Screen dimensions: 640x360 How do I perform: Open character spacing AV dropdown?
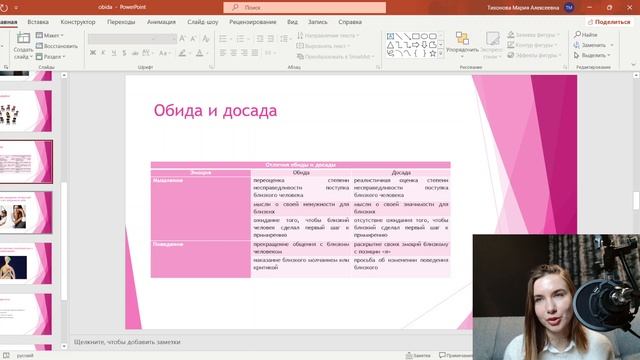pos(147,53)
